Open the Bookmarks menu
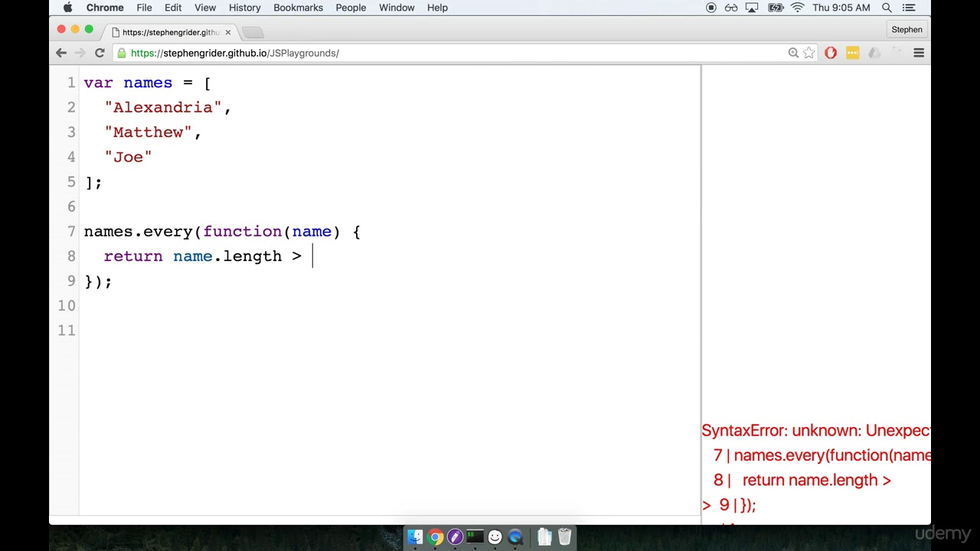This screenshot has height=551, width=980. (298, 8)
